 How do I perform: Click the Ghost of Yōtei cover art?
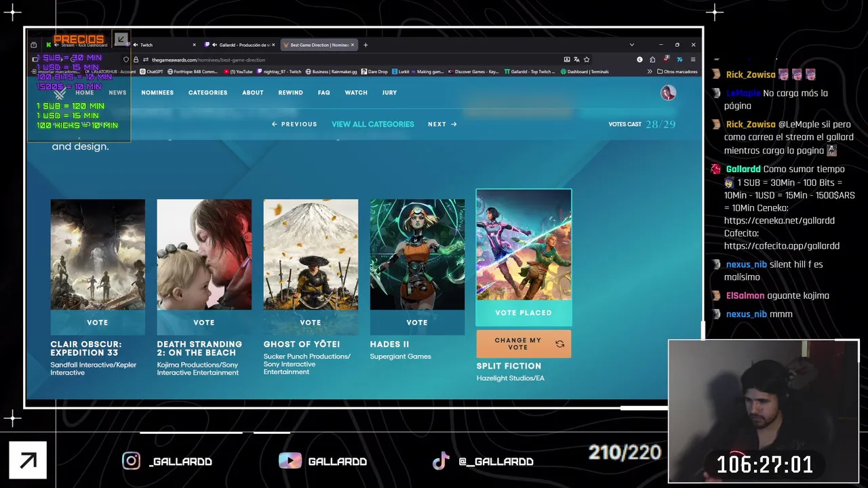coord(311,255)
